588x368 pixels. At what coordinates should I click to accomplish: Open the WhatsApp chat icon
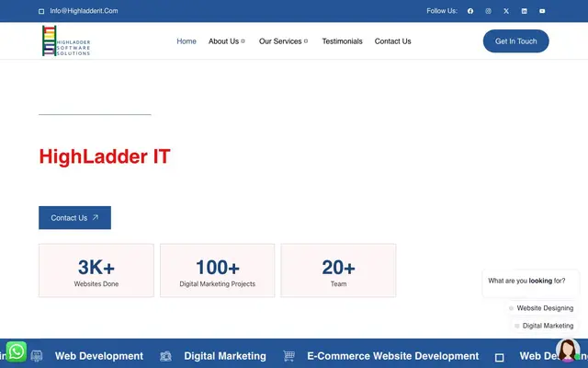(17, 351)
